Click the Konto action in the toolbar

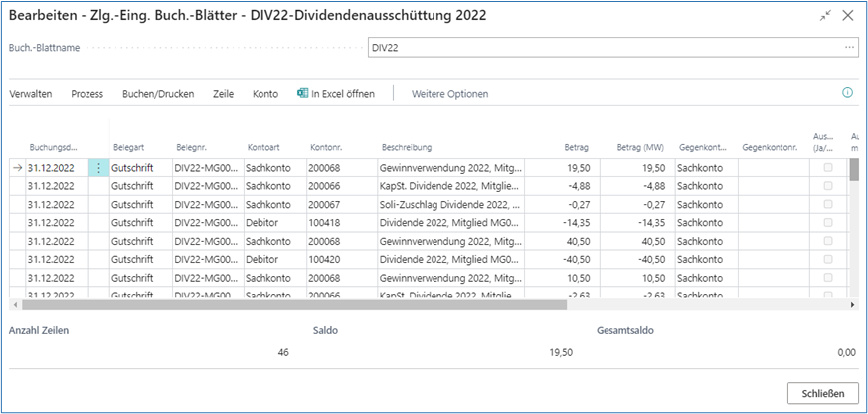tap(265, 94)
